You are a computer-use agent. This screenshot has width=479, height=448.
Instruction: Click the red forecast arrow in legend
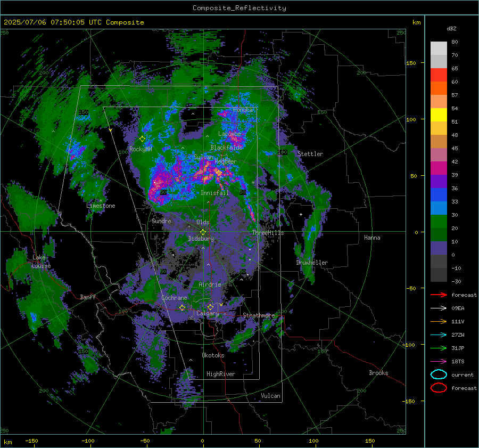(x=439, y=295)
